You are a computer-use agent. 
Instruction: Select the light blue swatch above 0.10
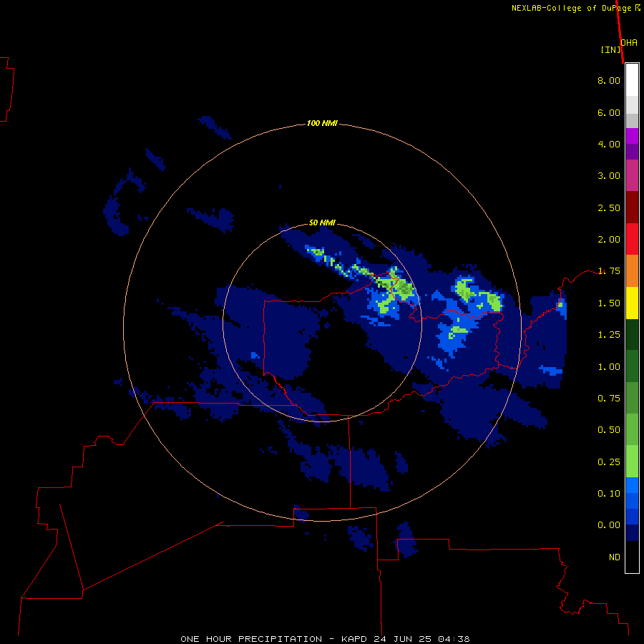click(632, 485)
